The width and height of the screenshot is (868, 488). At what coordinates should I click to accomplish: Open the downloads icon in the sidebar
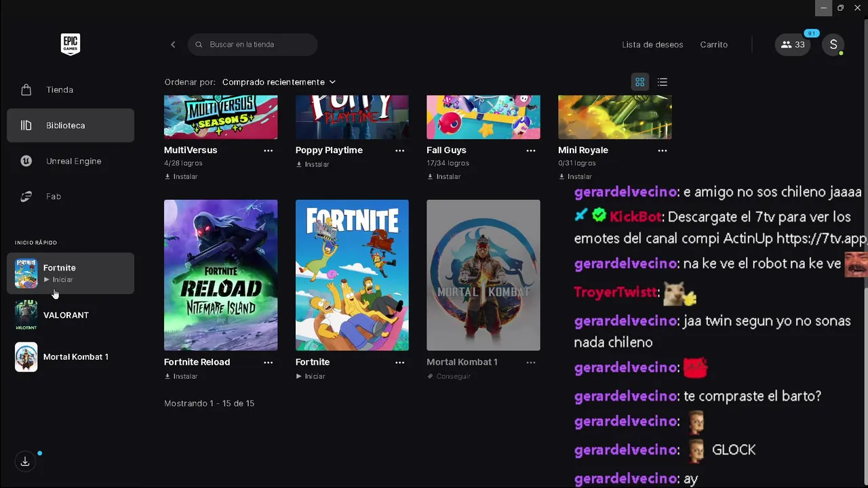tap(25, 462)
